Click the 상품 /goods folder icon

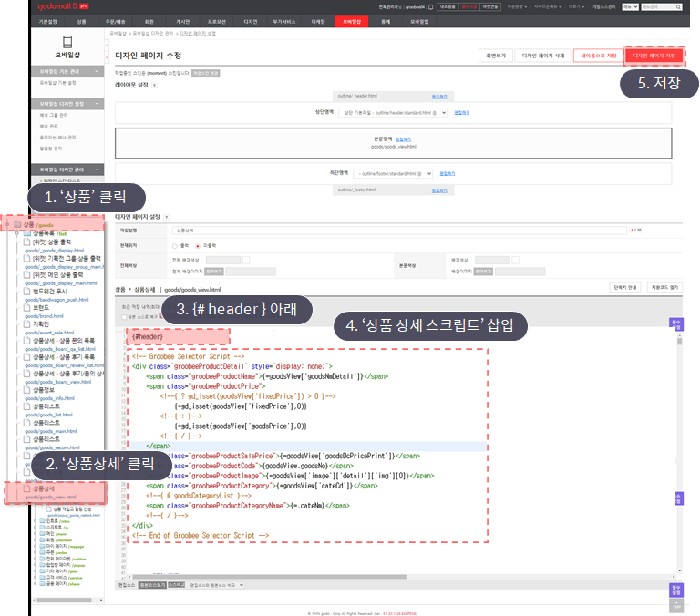coord(17,224)
